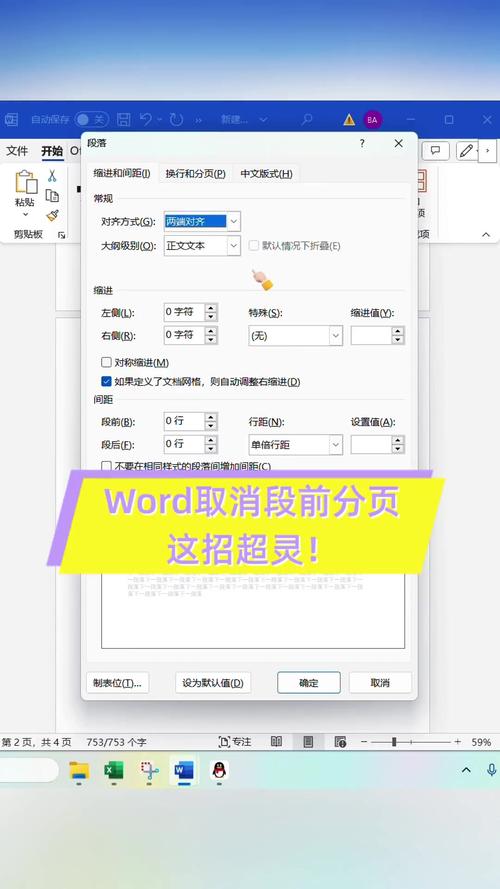Click the zoom in plus icon
This screenshot has width=500, height=889.
pyautogui.click(x=457, y=742)
